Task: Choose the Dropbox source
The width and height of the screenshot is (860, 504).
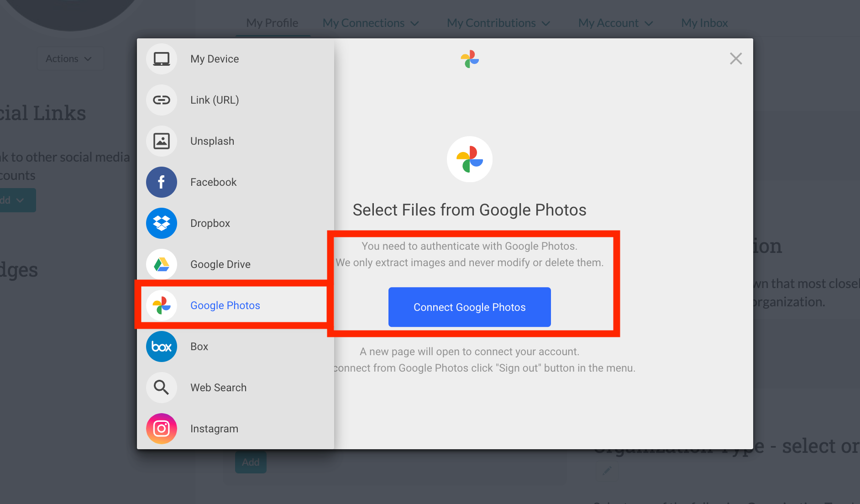Action: point(210,223)
